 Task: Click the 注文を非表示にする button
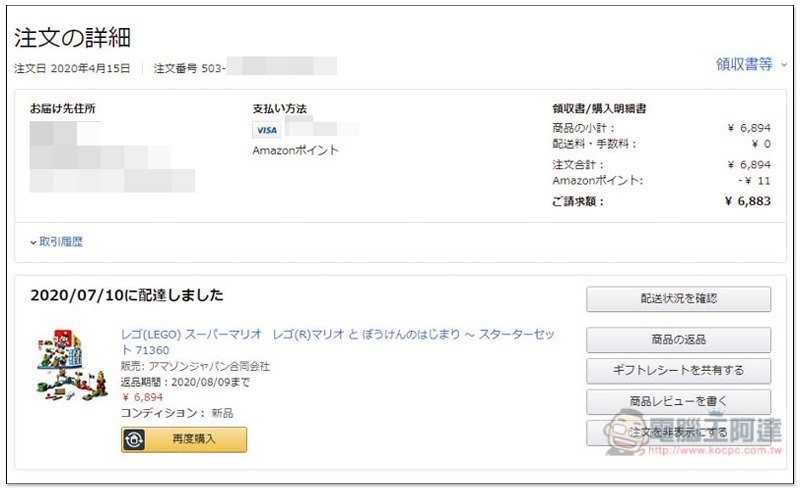(678, 433)
